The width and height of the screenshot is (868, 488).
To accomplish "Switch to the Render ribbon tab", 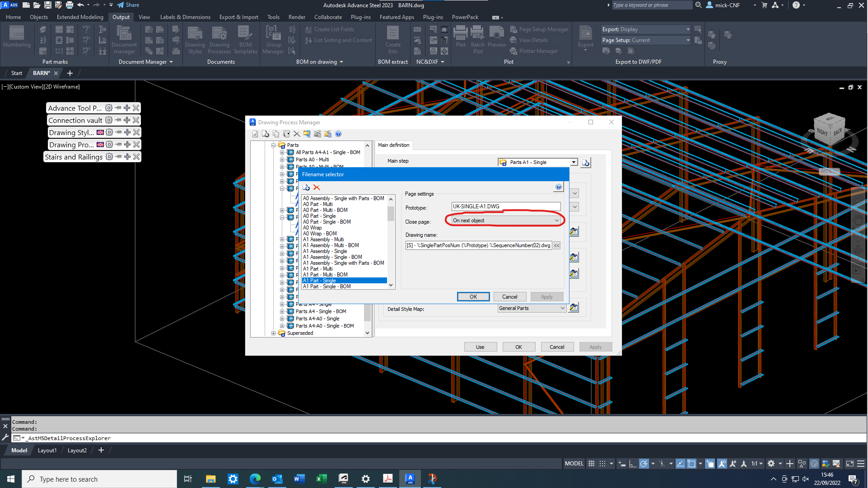I will (x=297, y=17).
